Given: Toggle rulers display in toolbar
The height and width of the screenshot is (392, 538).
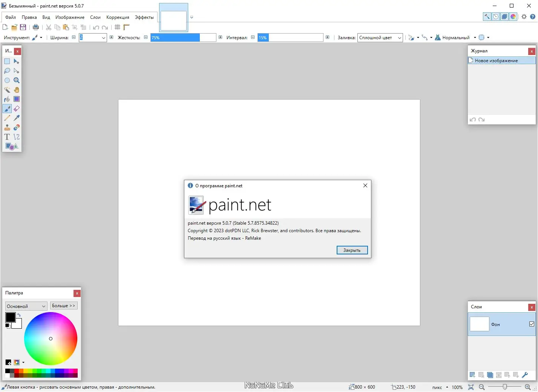Looking at the screenshot, I should [126, 27].
